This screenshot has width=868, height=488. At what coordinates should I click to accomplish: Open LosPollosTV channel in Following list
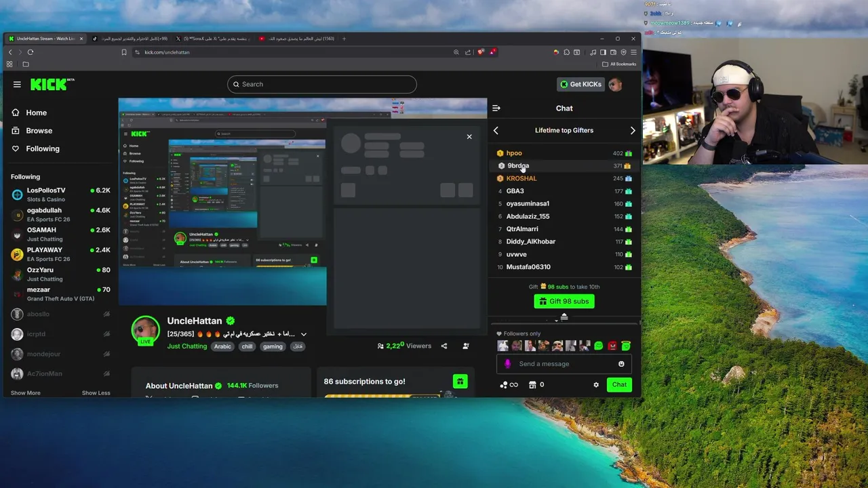pyautogui.click(x=60, y=195)
